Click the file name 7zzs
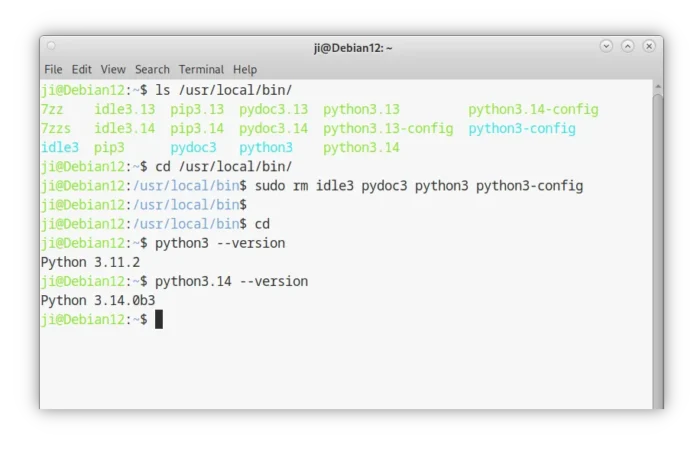This screenshot has height=458, width=700. click(x=56, y=129)
